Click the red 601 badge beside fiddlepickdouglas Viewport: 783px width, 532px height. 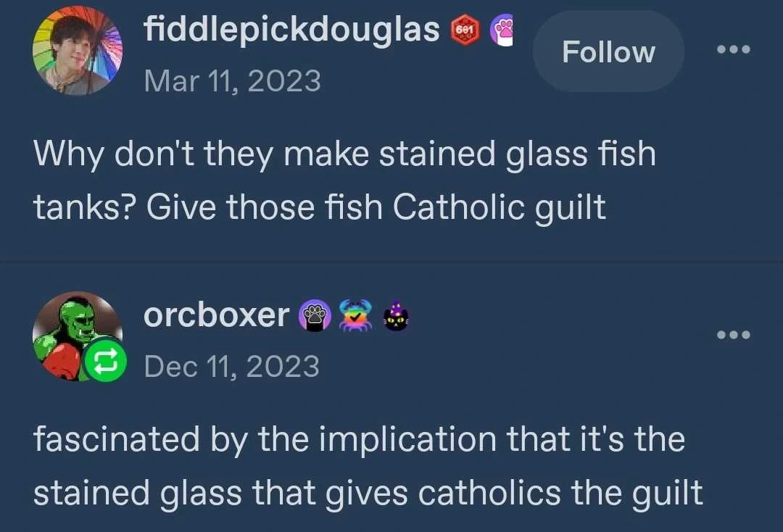pyautogui.click(x=464, y=31)
